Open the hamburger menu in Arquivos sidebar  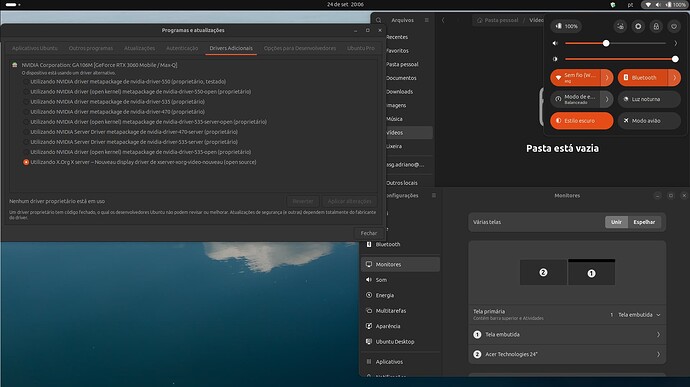pos(426,20)
